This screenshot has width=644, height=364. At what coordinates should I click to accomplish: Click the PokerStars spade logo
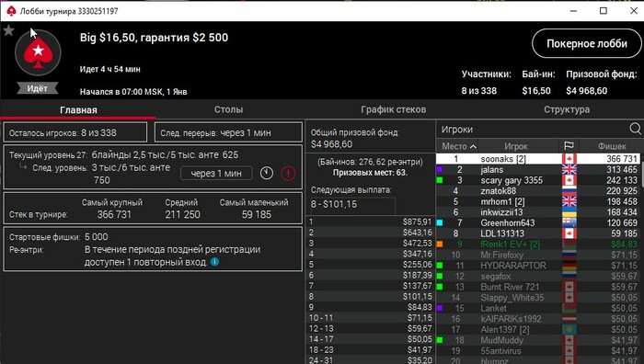[38, 52]
